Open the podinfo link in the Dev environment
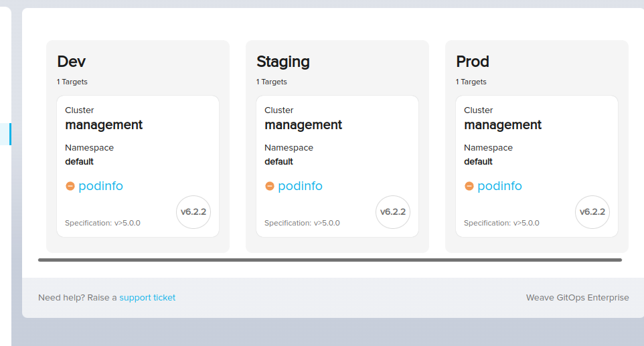This screenshot has width=644, height=346. tap(100, 186)
